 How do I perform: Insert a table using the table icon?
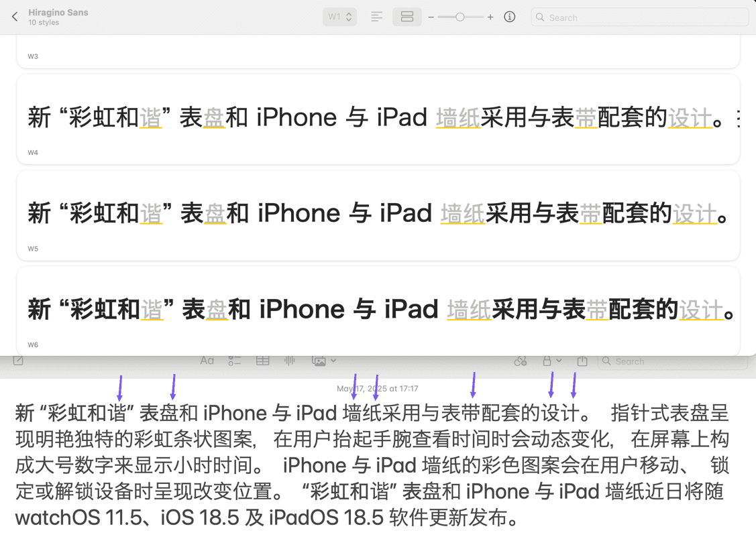pyautogui.click(x=262, y=360)
